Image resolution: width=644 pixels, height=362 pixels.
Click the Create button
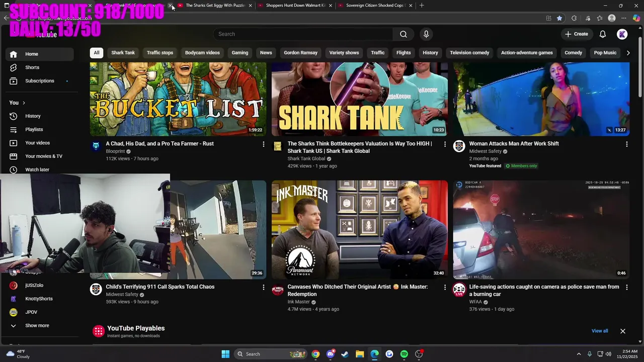click(577, 34)
